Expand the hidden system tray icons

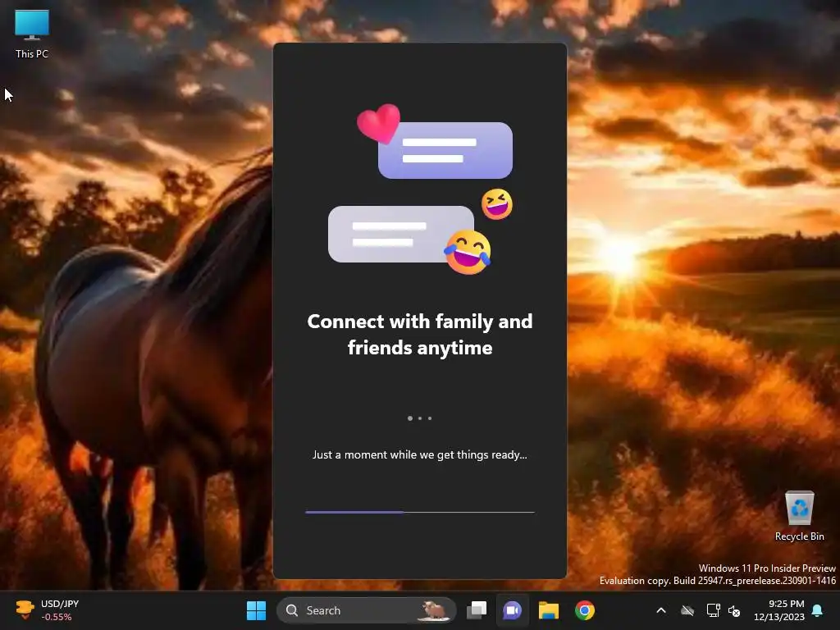point(661,610)
